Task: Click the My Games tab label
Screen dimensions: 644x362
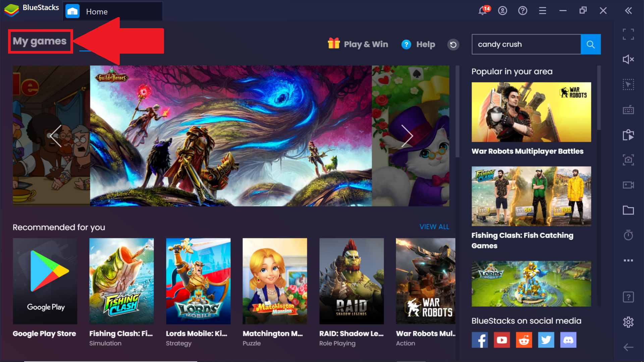Action: 39,41
